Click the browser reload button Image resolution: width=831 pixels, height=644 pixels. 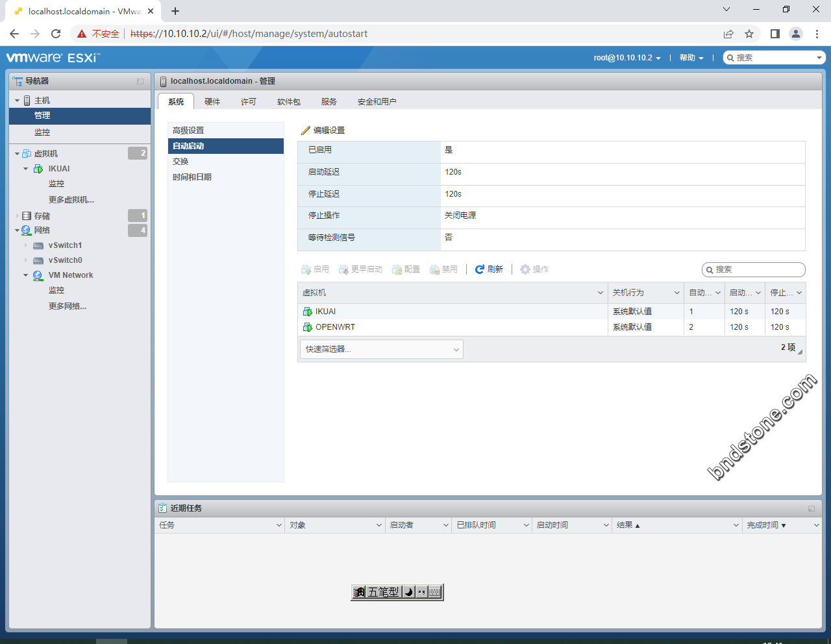coord(56,34)
